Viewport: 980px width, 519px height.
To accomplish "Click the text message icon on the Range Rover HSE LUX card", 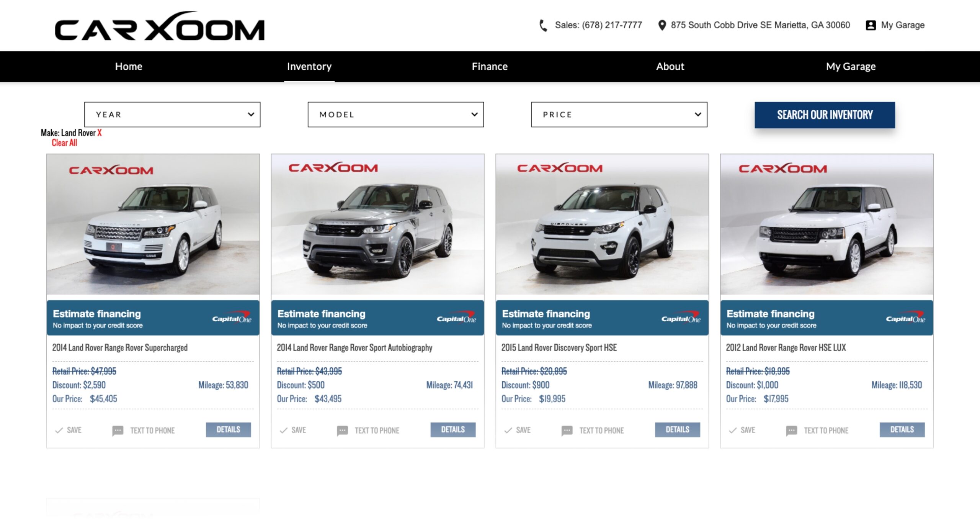I will click(x=791, y=431).
